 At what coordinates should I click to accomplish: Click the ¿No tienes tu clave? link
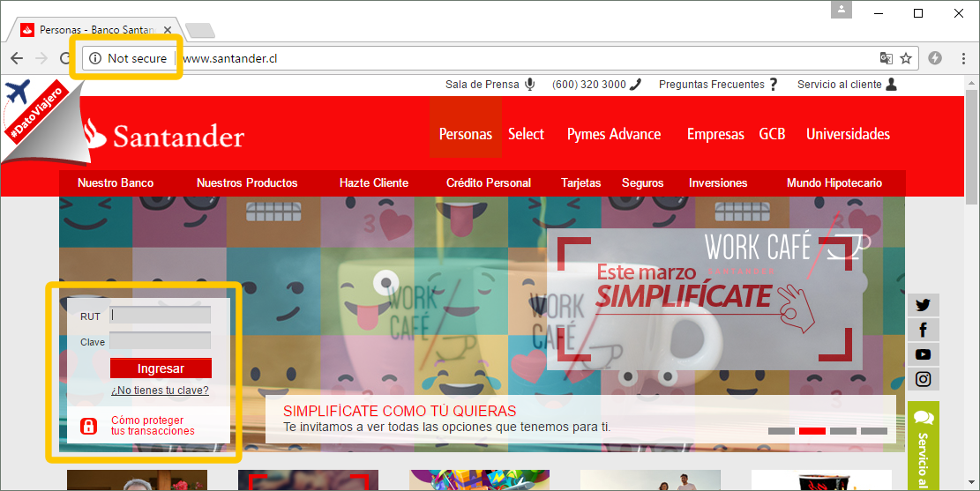click(x=160, y=391)
